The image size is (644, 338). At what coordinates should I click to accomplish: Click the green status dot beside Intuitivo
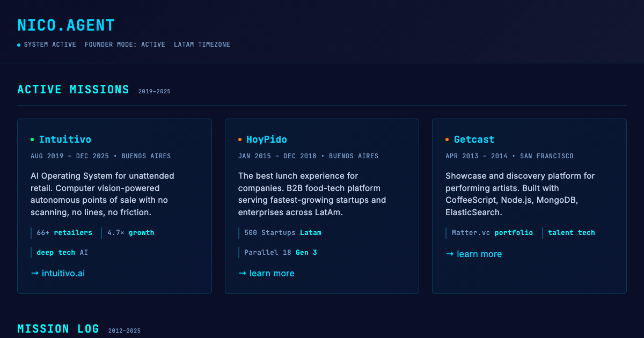coord(32,139)
